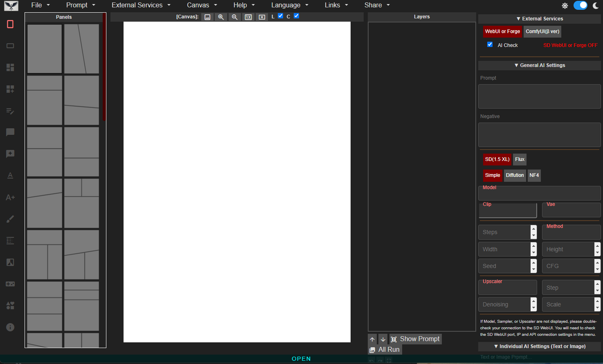Select the ComfyUI(β ver) service
The image size is (603, 364).
[x=542, y=31]
